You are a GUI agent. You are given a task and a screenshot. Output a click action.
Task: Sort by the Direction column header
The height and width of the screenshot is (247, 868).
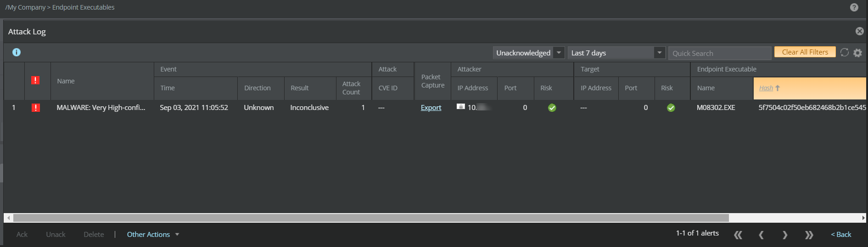click(x=261, y=88)
